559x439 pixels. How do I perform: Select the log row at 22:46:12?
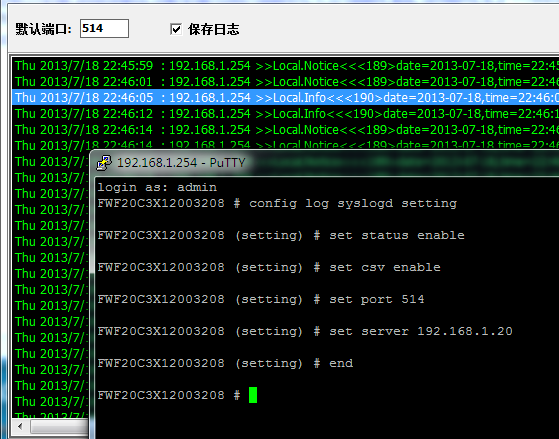pos(286,114)
